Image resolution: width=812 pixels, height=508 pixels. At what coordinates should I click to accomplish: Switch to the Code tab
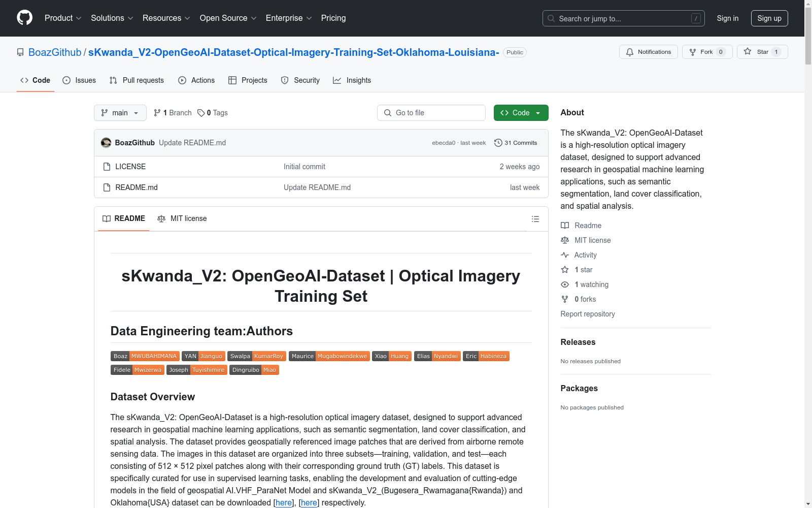tap(36, 80)
